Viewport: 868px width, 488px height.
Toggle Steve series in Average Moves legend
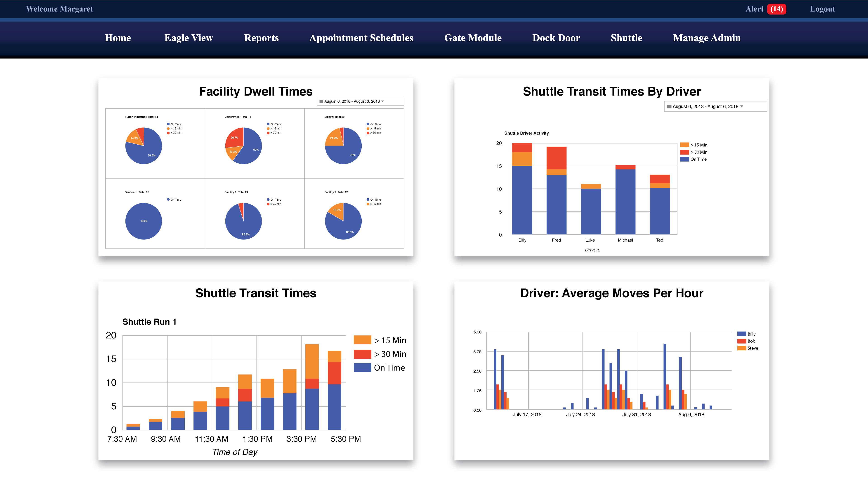coord(752,348)
